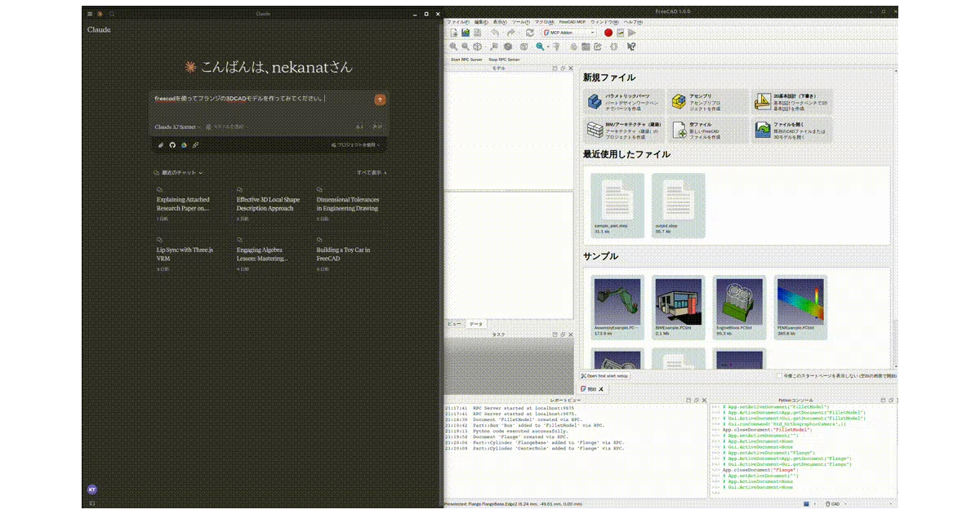Viewport: 980px width, 514px height.
Task: Click the Google Drive icon in Claude
Action: point(184,144)
